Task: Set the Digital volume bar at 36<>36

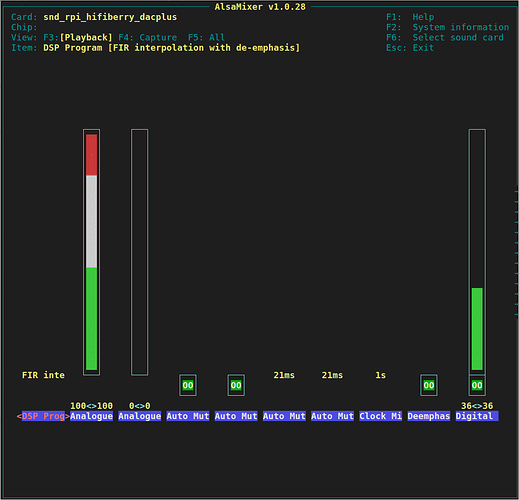Action: pyautogui.click(x=477, y=252)
